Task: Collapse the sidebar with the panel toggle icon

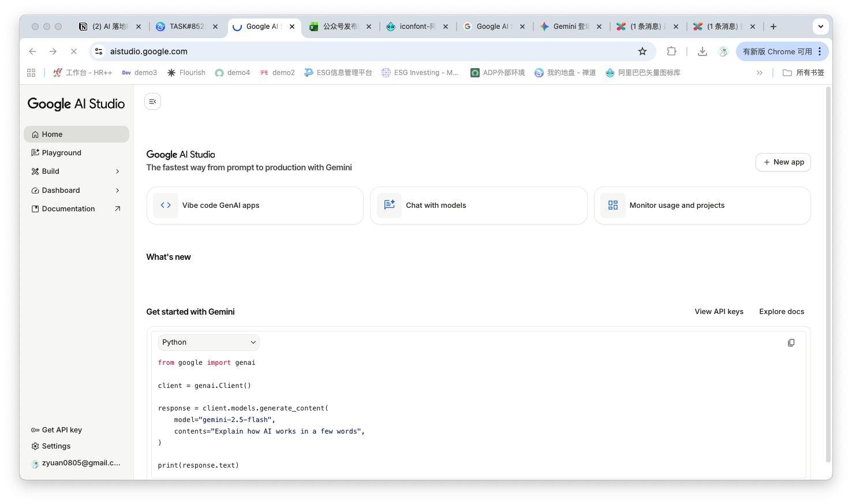Action: click(x=152, y=102)
